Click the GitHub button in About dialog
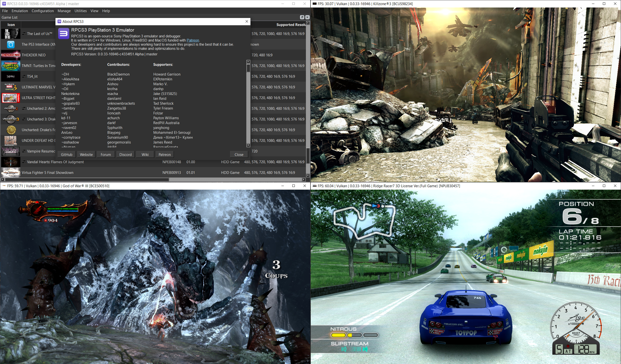621x364 pixels. pyautogui.click(x=67, y=155)
